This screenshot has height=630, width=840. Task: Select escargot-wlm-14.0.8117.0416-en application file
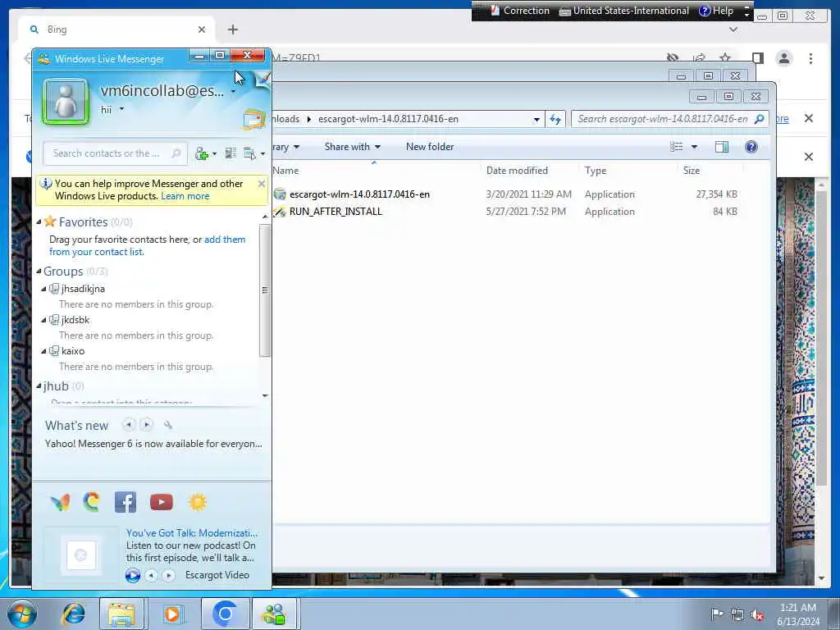click(359, 194)
